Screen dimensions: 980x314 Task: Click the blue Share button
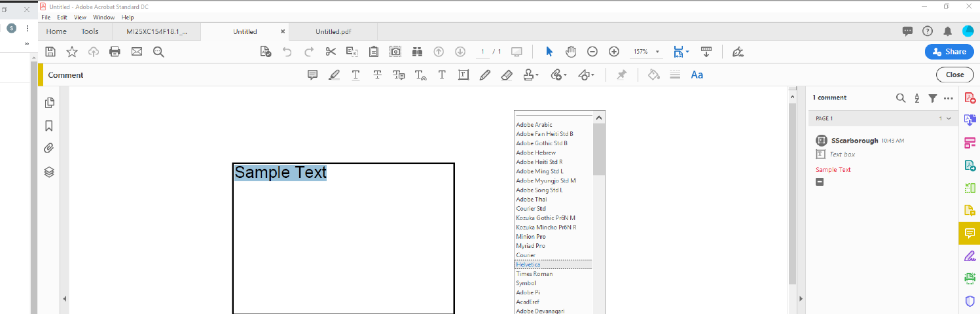tap(949, 52)
